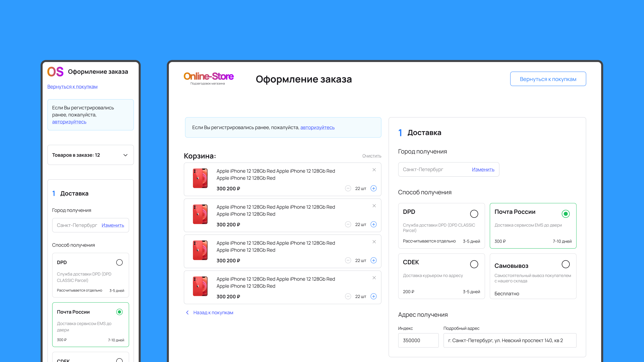Select Почта России radio in desktop view
This screenshot has height=362, width=644.
tap(566, 214)
